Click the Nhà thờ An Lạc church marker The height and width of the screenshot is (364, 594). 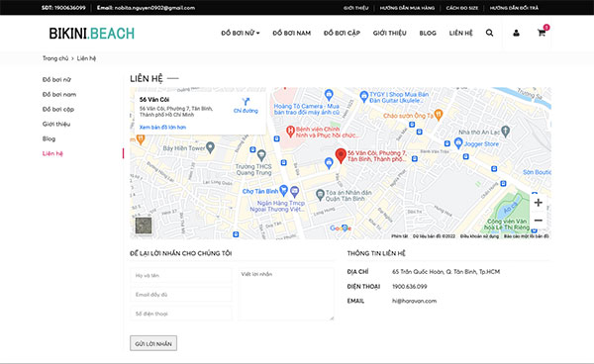click(x=505, y=132)
